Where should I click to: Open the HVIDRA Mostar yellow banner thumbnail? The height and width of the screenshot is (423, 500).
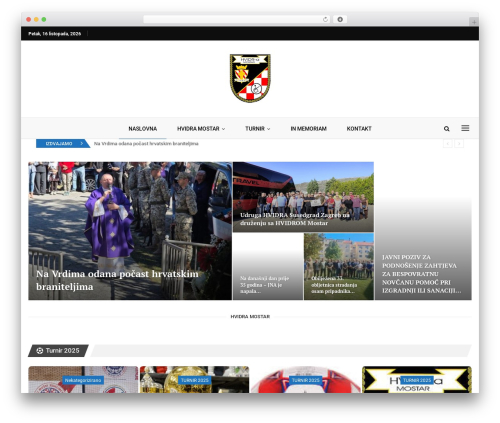(x=417, y=380)
